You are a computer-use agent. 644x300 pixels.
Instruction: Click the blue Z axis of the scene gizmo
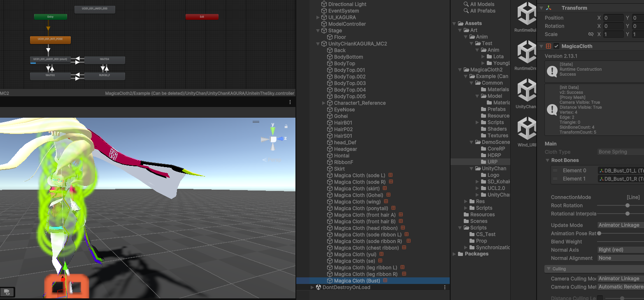(281, 139)
